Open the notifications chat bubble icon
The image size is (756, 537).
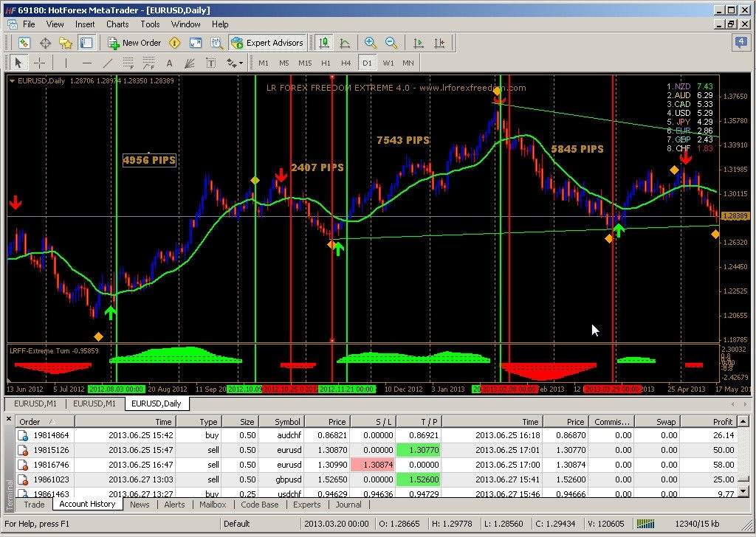(x=741, y=43)
